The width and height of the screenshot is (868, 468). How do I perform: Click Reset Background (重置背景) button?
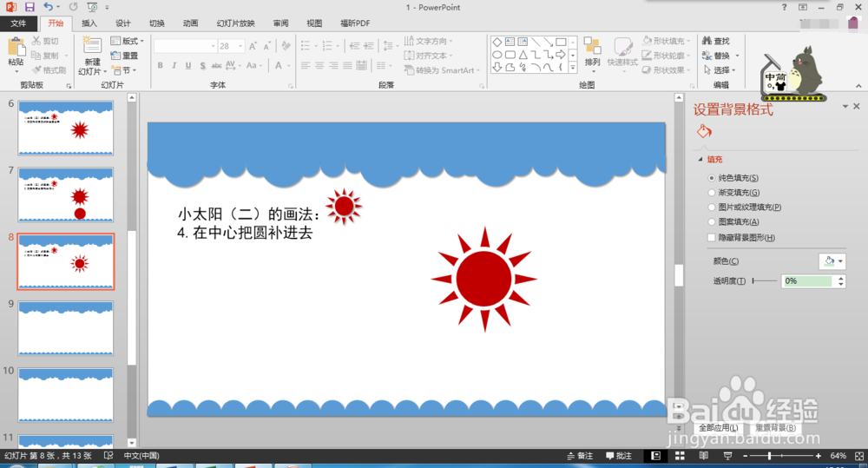pos(775,427)
